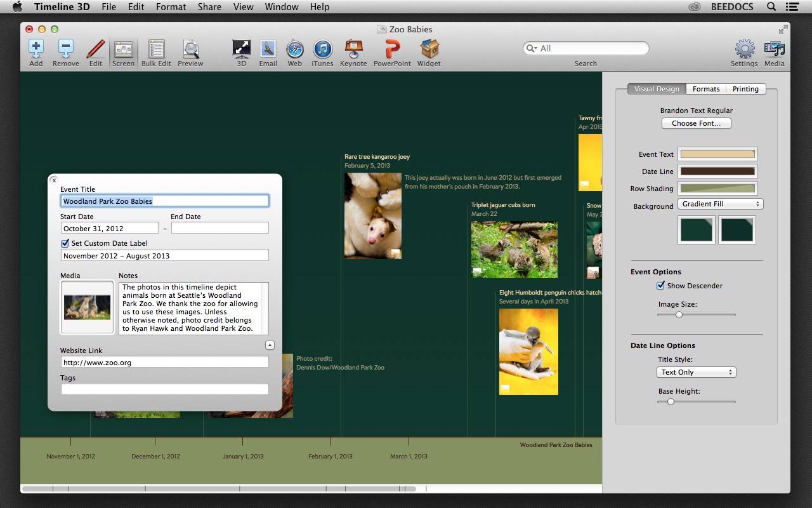The width and height of the screenshot is (812, 508).
Task: Open the Media browser icon
Action: pyautogui.click(x=775, y=49)
